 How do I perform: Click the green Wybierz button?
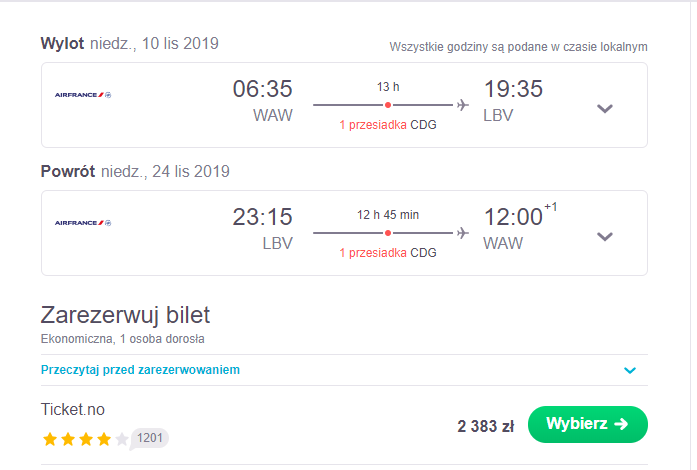(x=588, y=424)
